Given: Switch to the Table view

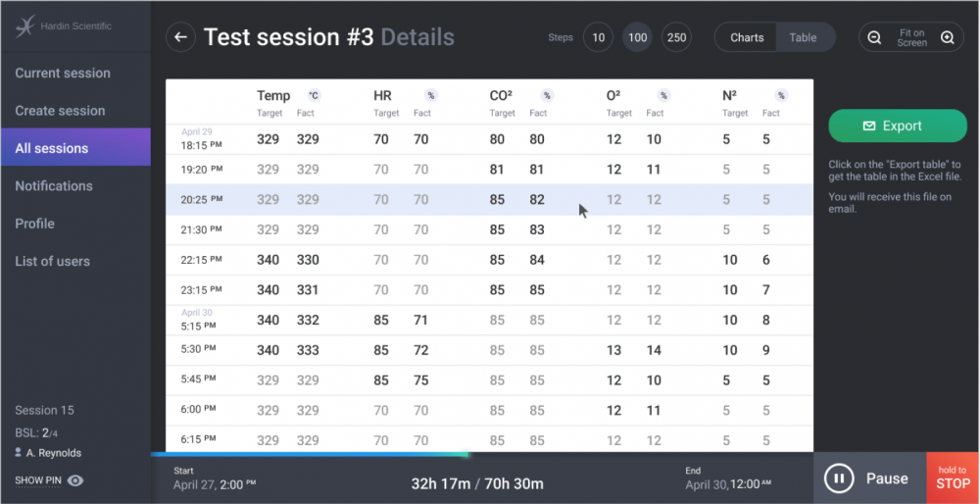Looking at the screenshot, I should tap(804, 38).
